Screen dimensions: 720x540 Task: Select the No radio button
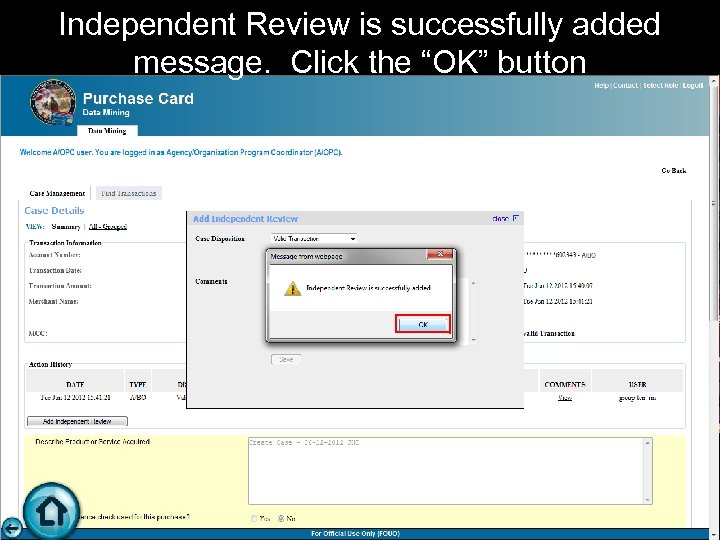[x=281, y=518]
